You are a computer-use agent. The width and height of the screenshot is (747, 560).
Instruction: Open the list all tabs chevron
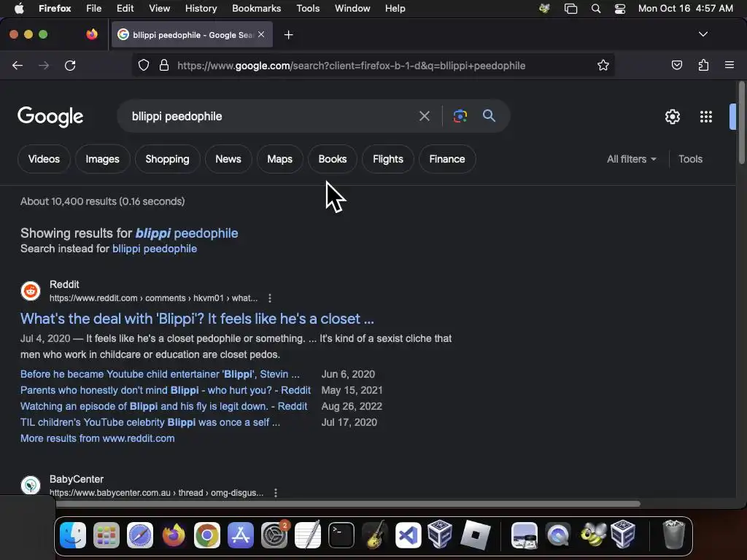703,34
